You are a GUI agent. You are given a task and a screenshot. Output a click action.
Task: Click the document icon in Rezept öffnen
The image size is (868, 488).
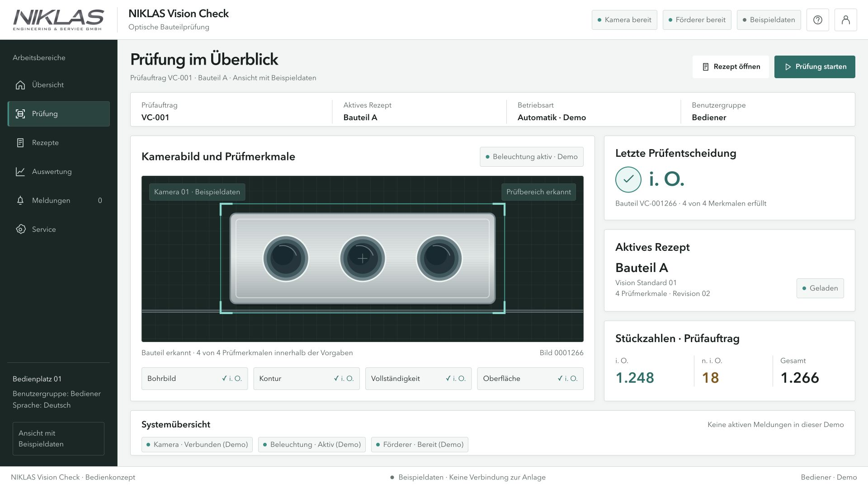point(705,67)
